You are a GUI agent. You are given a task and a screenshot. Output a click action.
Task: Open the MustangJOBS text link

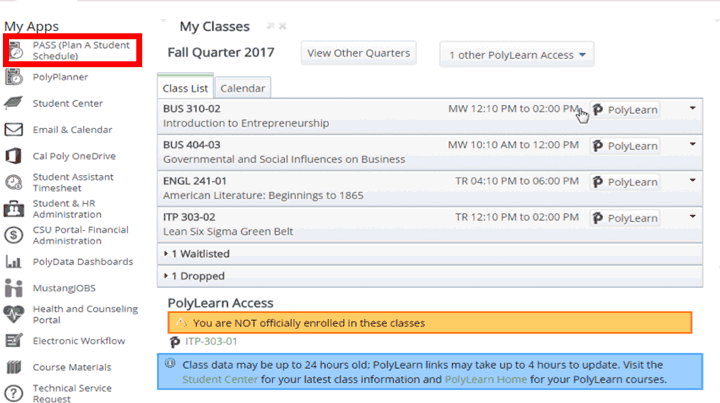click(64, 288)
